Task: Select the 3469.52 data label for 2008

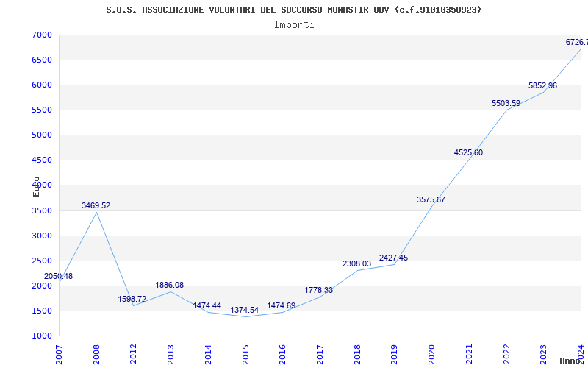Action: [96, 206]
